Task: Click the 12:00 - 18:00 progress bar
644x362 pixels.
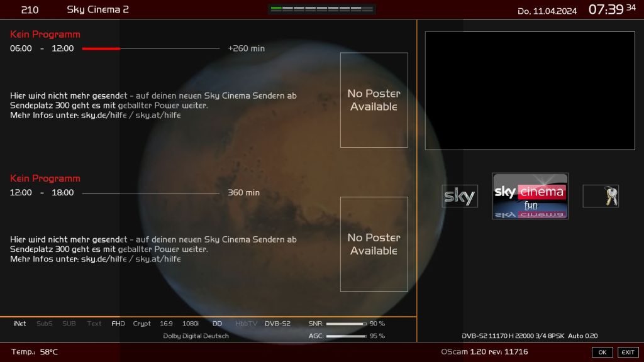Action: (x=151, y=193)
